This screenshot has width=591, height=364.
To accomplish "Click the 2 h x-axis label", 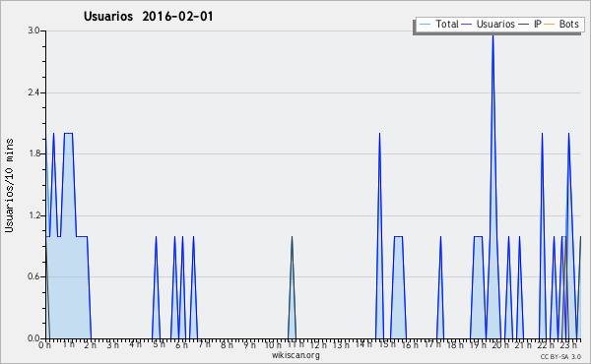I will click(x=91, y=344).
